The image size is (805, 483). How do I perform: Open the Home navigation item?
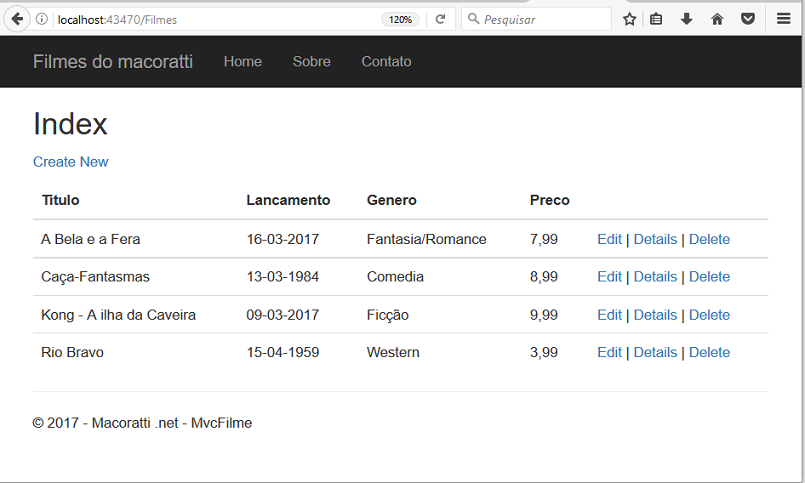tap(243, 62)
